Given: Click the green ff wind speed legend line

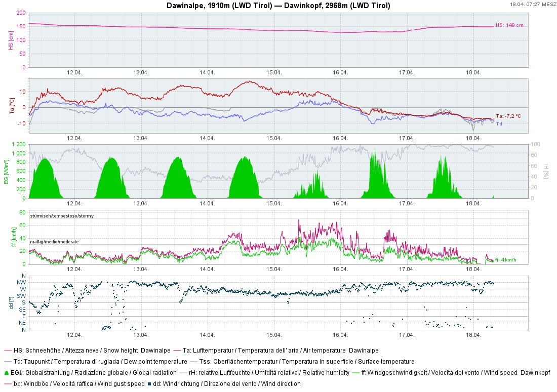Looking at the screenshot, I should 356,373.
